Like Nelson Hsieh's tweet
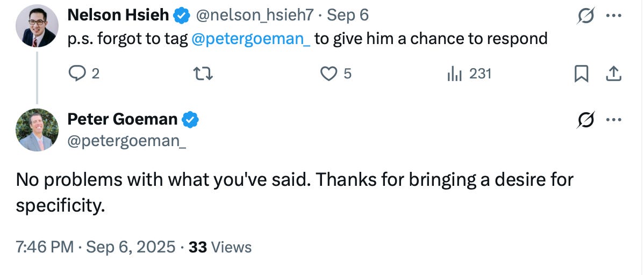 coord(328,74)
